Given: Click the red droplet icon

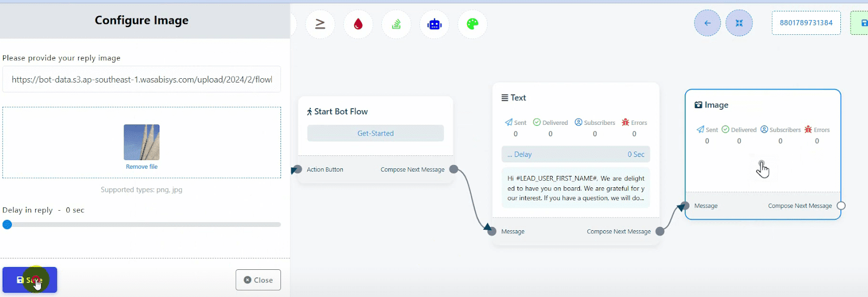Looking at the screenshot, I should pyautogui.click(x=358, y=24).
